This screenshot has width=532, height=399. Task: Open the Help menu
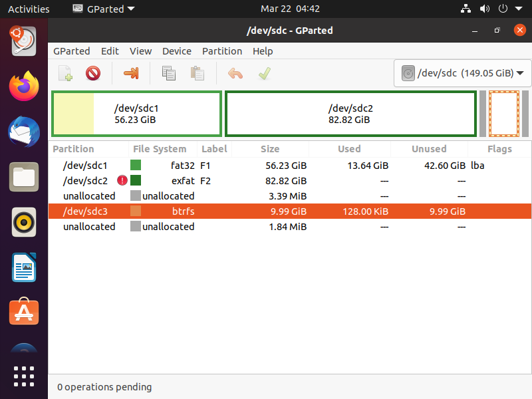point(263,51)
